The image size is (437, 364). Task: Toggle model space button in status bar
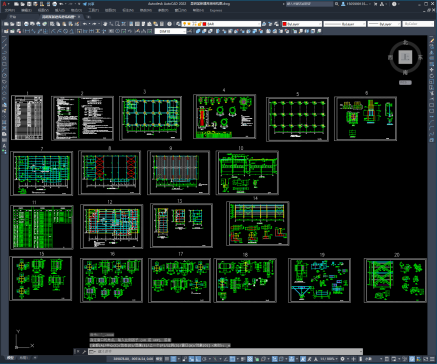coord(159,359)
